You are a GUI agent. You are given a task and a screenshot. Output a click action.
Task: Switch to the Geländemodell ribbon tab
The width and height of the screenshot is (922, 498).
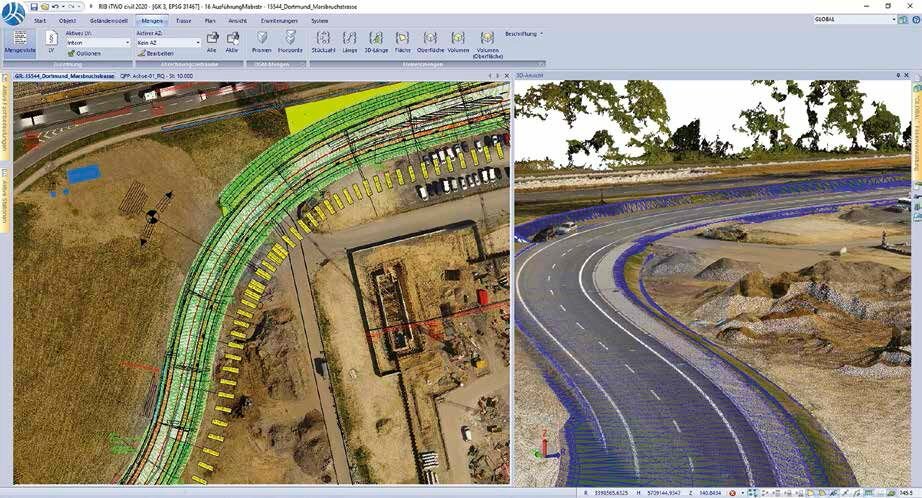[x=109, y=21]
